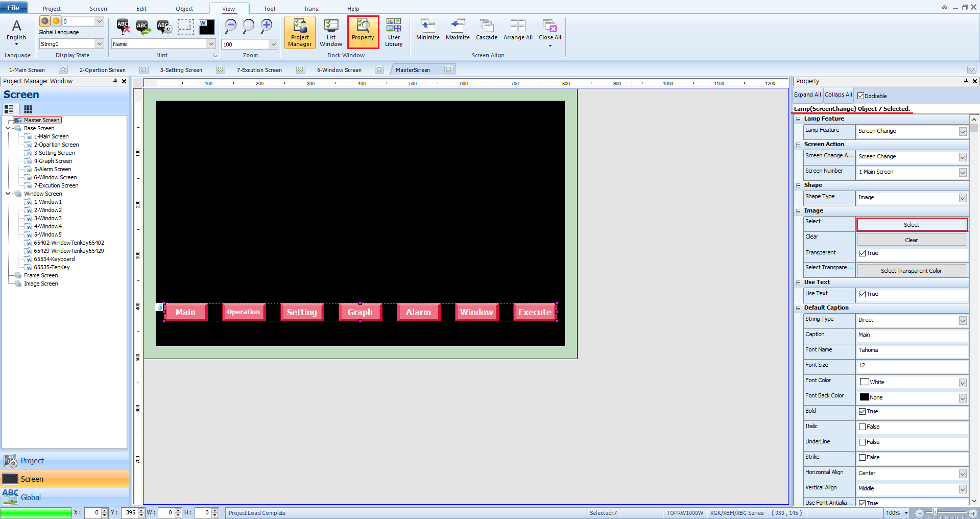Toggle the Property dock window
This screenshot has width=980, height=519.
[363, 33]
